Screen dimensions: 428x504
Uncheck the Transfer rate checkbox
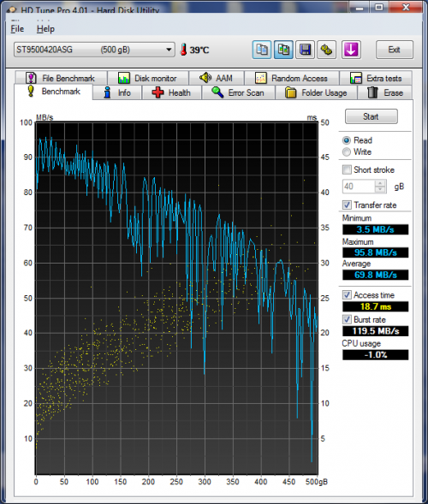[x=347, y=205]
